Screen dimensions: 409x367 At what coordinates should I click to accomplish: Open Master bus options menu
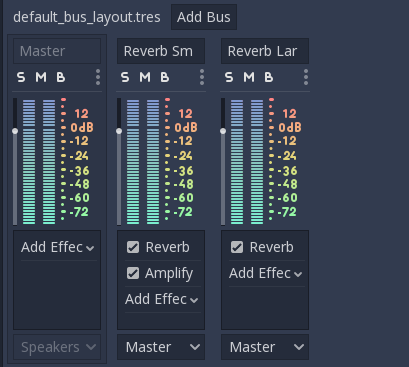[x=98, y=77]
